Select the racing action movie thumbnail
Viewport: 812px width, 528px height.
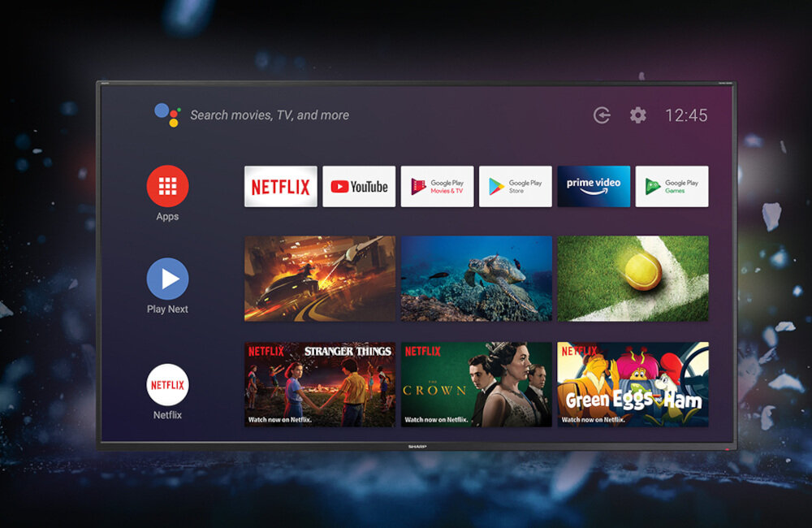(x=317, y=278)
